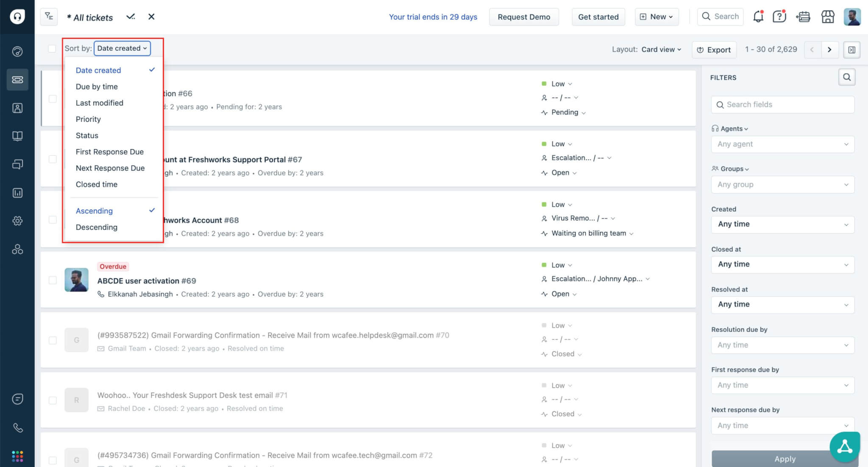Check the checkbox on ticket #69
Image resolution: width=868 pixels, height=467 pixels.
click(53, 280)
